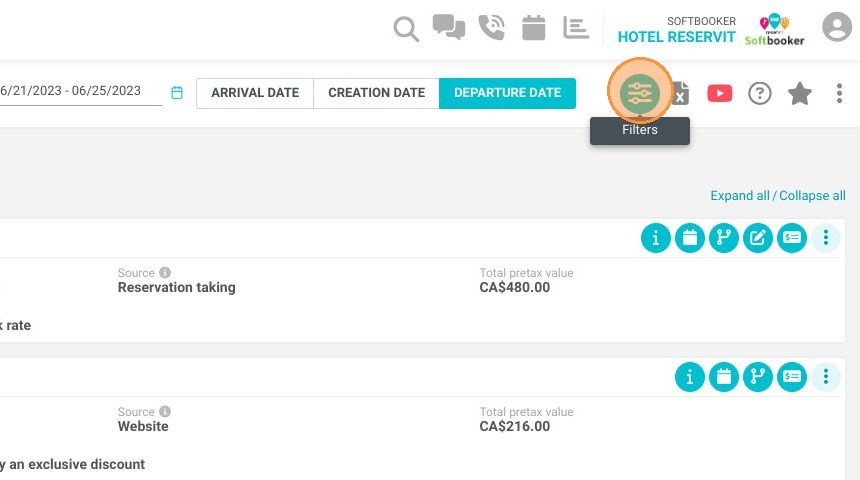This screenshot has width=860, height=480.
Task: Open the reports chart icon
Action: (x=576, y=28)
